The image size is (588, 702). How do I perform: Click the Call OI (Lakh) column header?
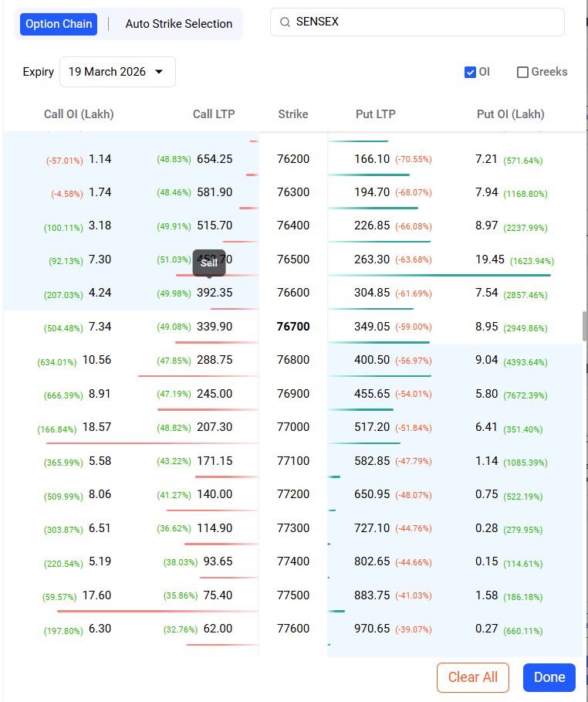coord(79,114)
